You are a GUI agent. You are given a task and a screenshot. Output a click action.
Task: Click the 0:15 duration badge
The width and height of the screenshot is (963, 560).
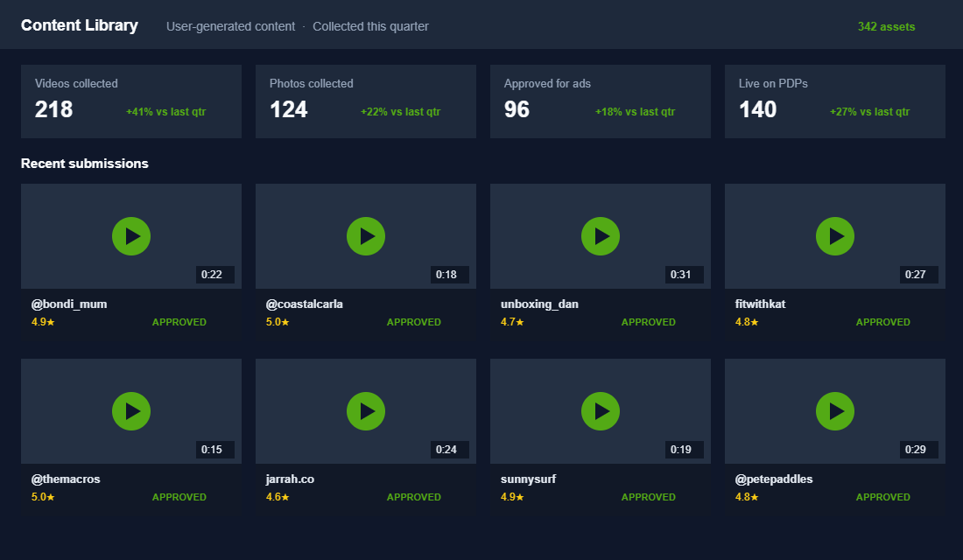click(x=215, y=450)
